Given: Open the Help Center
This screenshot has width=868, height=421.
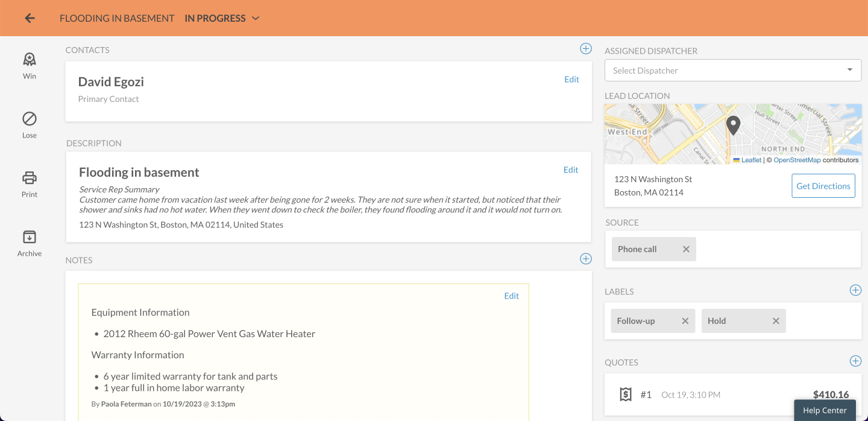Looking at the screenshot, I should click(824, 410).
